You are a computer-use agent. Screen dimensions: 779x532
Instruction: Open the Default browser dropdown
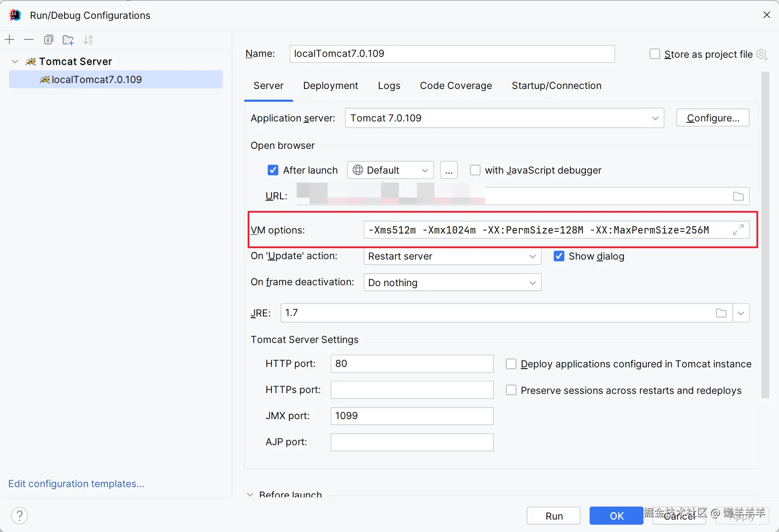(x=390, y=170)
